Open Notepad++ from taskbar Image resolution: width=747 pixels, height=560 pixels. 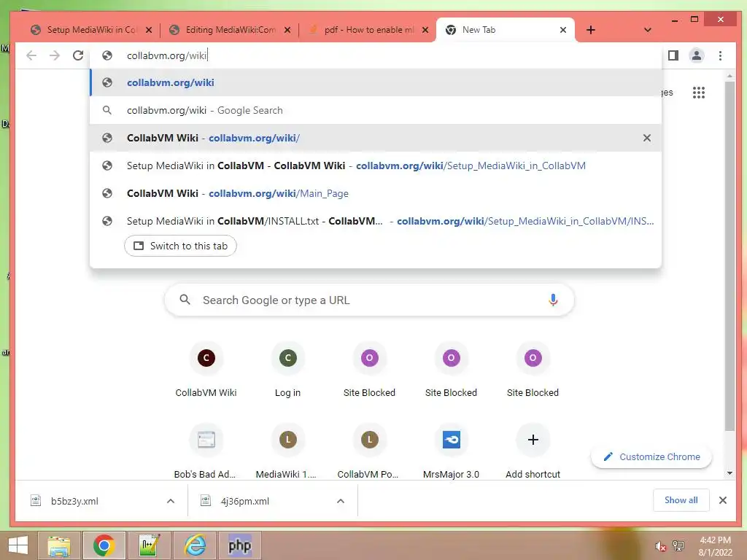coord(149,545)
